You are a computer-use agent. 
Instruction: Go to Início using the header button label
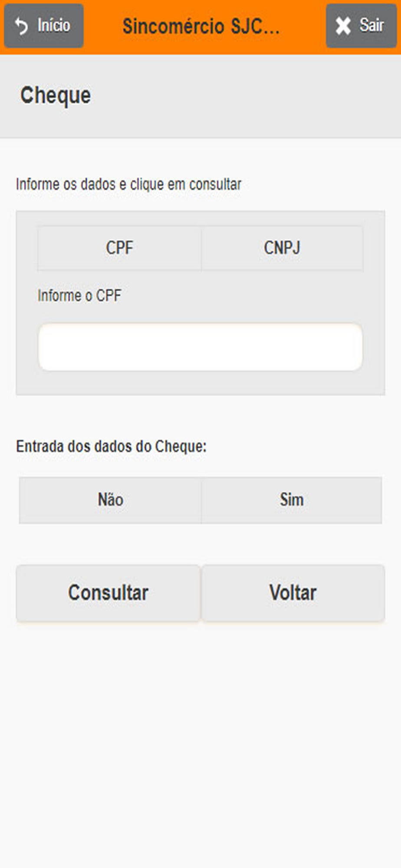click(54, 26)
